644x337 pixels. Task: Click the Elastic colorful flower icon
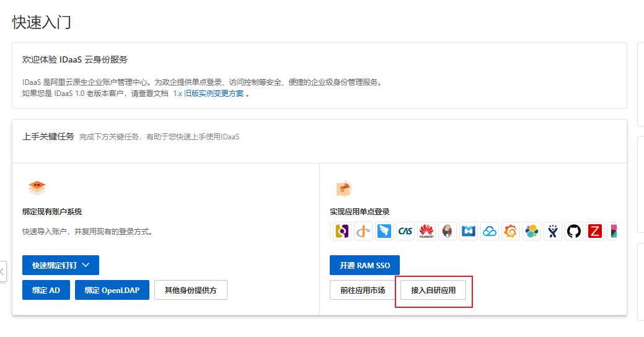tap(532, 231)
